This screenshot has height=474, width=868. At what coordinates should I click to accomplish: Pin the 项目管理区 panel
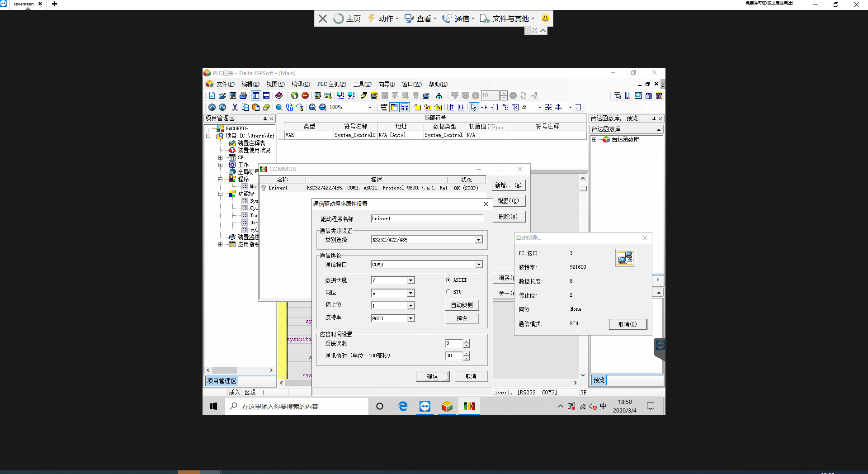(x=265, y=118)
